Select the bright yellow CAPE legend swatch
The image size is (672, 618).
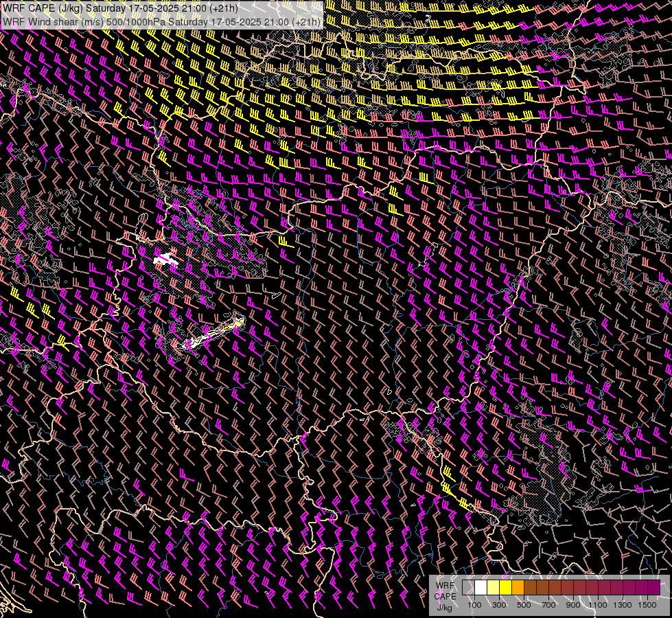(x=506, y=588)
